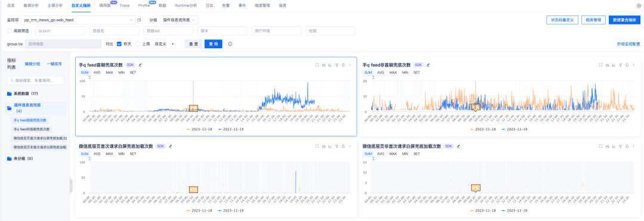Focus the ip:port filter field
Viewport: 644px width, 221px height.
pyautogui.click(x=60, y=31)
